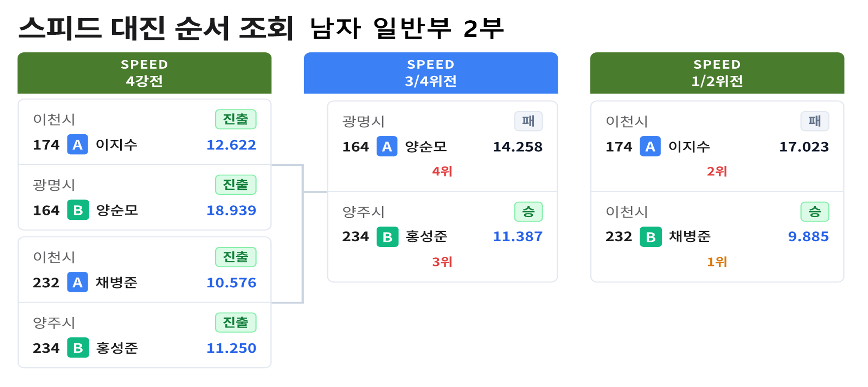868x387 pixels.
Task: Click the A lane badge beside 채병준 in 4강전
Action: coord(77,282)
